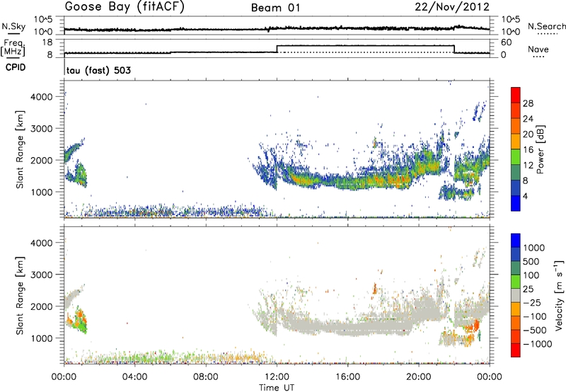Click the "16:00" time tick label
The height and width of the screenshot is (392, 566).
pos(347,377)
